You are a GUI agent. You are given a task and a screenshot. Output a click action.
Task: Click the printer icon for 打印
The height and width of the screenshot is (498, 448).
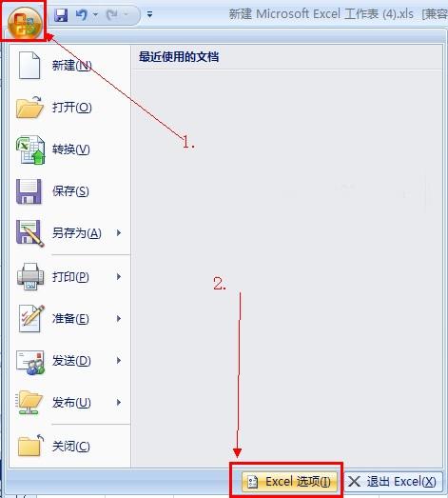[x=30, y=277]
